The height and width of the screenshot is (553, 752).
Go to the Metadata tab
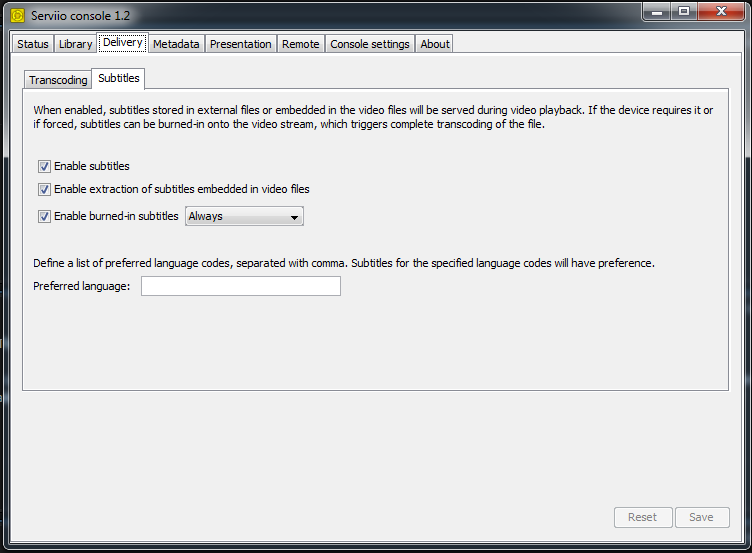tap(176, 44)
